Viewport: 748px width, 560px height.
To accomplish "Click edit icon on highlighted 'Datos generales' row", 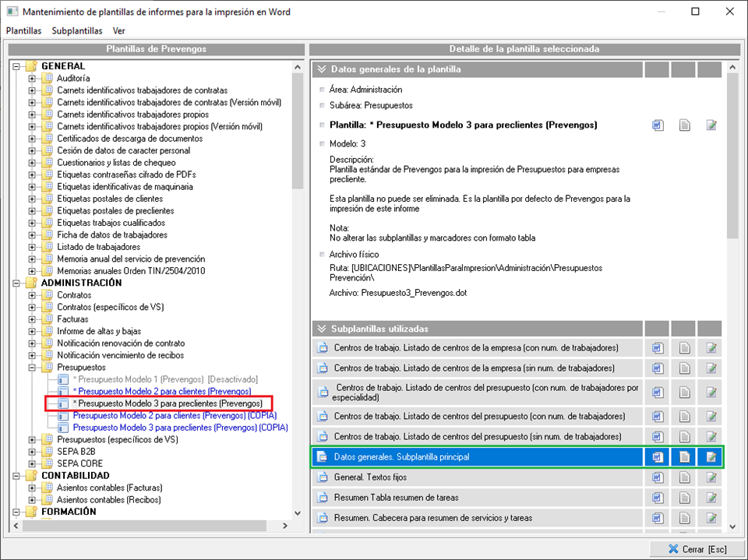I will [x=711, y=456].
